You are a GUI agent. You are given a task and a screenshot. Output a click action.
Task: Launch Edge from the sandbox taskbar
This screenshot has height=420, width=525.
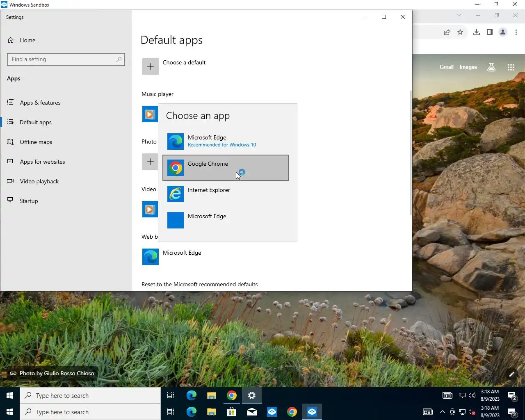(192, 395)
